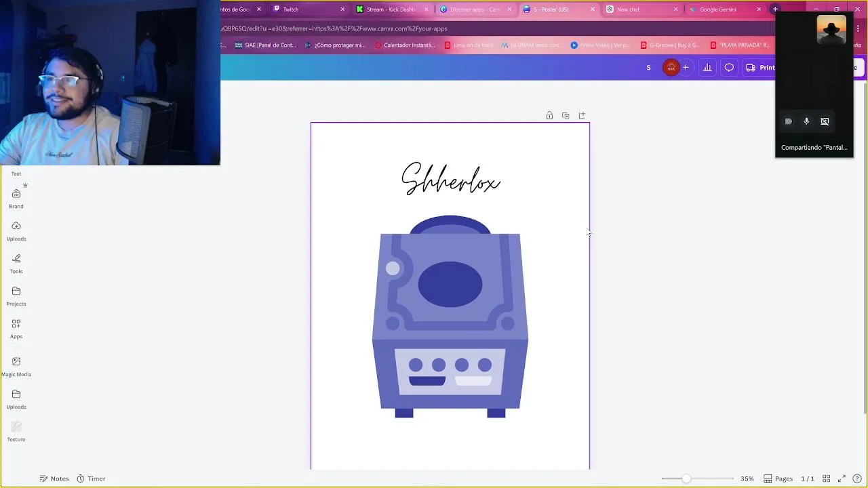Open a new browser tab
The width and height of the screenshot is (868, 488).
pos(775,9)
